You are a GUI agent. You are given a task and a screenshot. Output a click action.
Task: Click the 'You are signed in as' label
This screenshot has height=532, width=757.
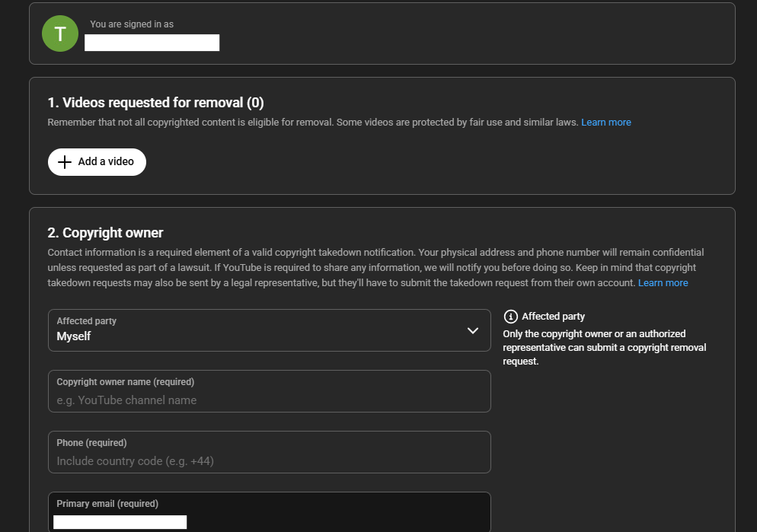click(x=132, y=24)
